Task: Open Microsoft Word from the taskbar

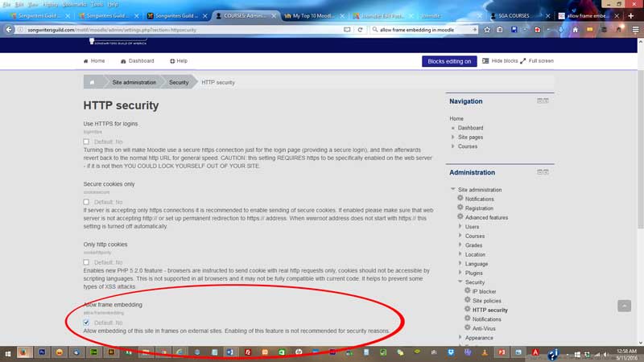Action: pos(229,352)
